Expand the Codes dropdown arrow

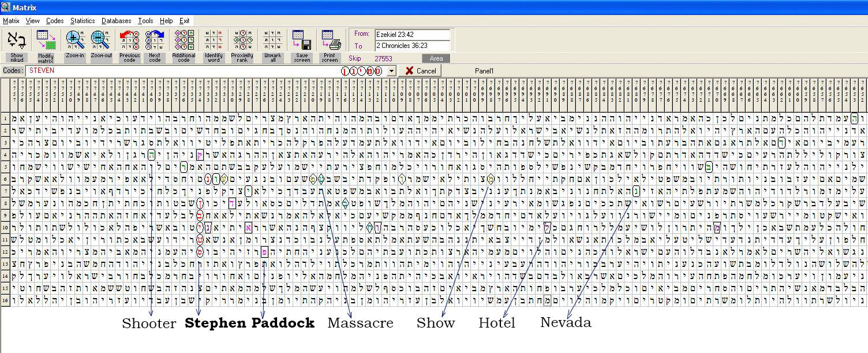(x=391, y=71)
